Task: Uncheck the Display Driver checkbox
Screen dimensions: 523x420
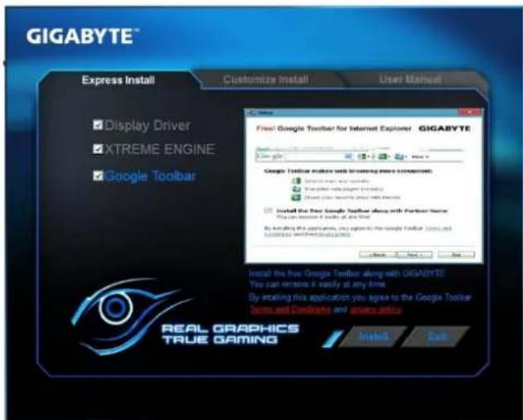Action: 98,125
